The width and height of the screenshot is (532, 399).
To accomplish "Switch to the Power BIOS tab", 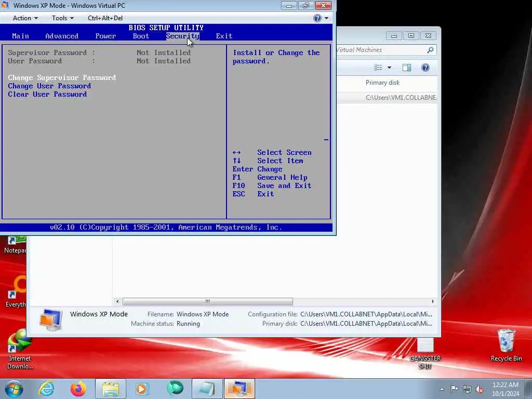I will click(105, 36).
